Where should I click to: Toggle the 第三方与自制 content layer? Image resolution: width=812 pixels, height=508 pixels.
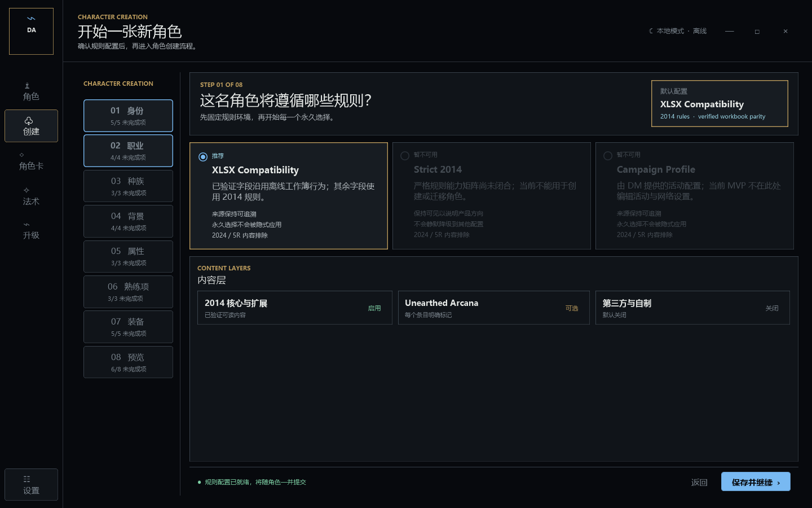[692, 308]
